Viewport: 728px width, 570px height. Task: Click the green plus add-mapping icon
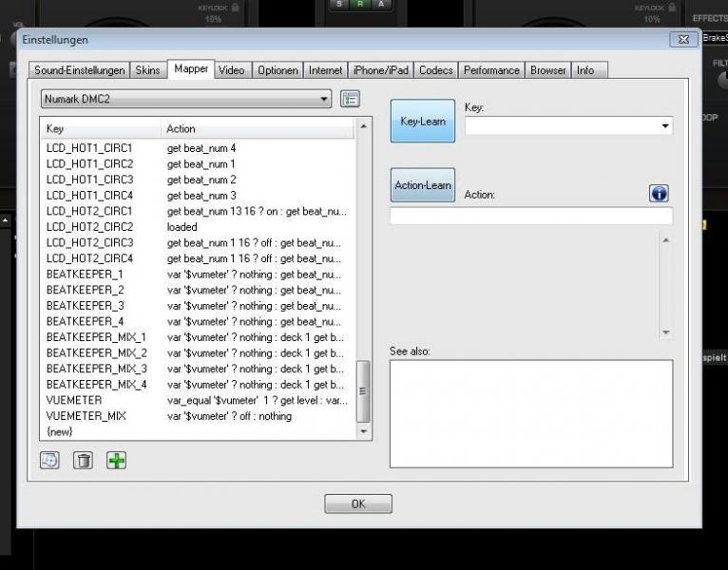pos(116,461)
